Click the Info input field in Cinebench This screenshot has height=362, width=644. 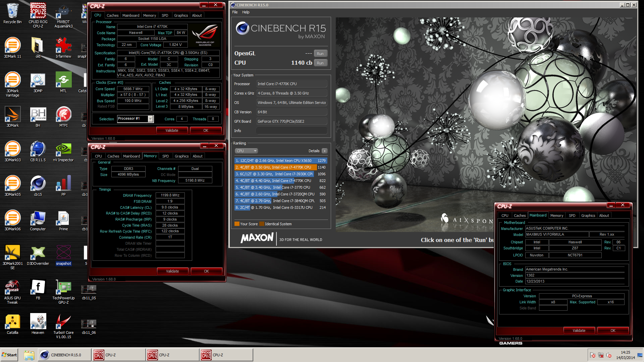pos(291,131)
